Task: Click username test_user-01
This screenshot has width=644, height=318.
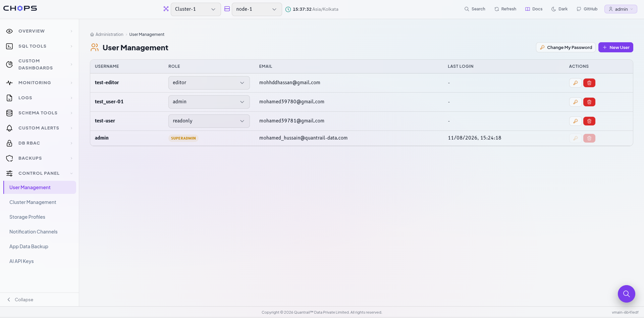Action: click(109, 102)
